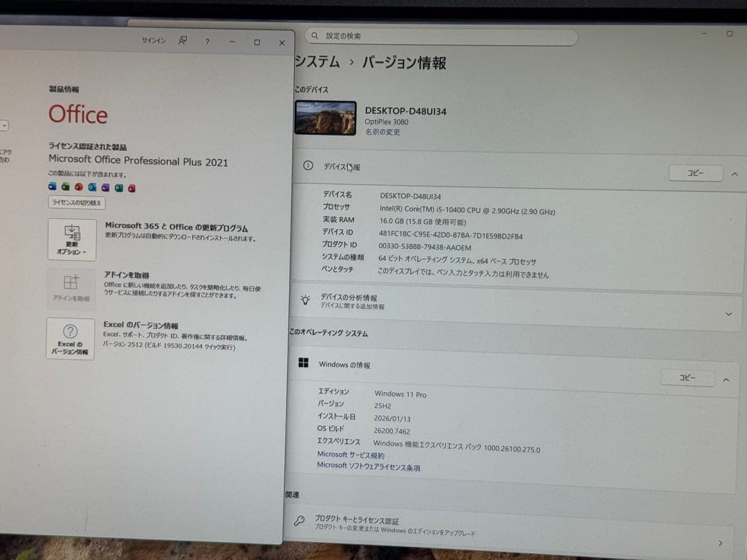Open Microsoft サービス規約 link
Image resolution: width=747 pixels, height=560 pixels.
[350, 454]
